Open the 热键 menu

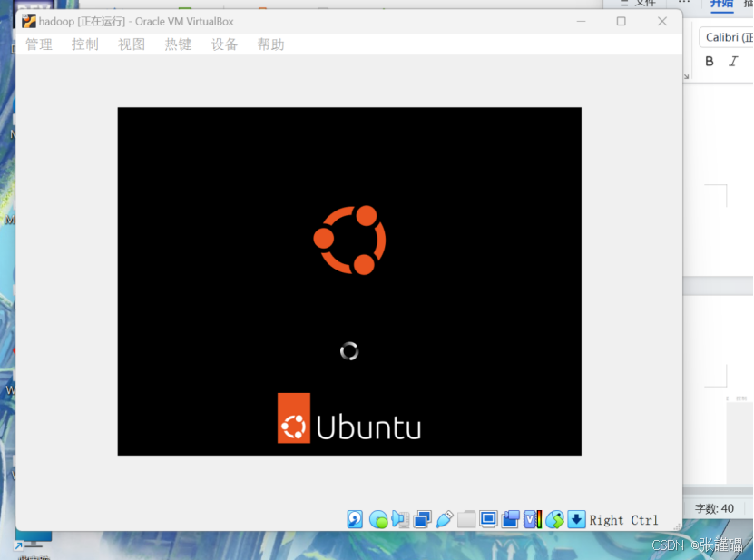(x=178, y=44)
